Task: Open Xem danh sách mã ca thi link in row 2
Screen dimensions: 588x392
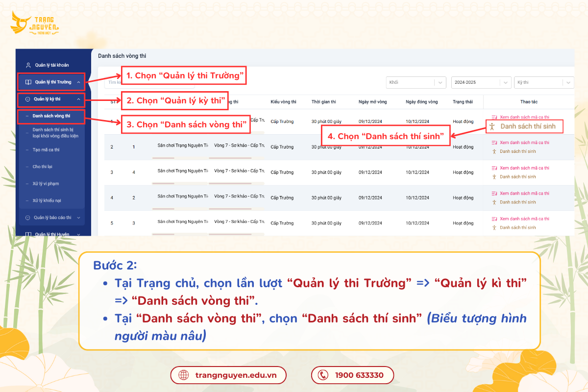Action: pyautogui.click(x=524, y=143)
